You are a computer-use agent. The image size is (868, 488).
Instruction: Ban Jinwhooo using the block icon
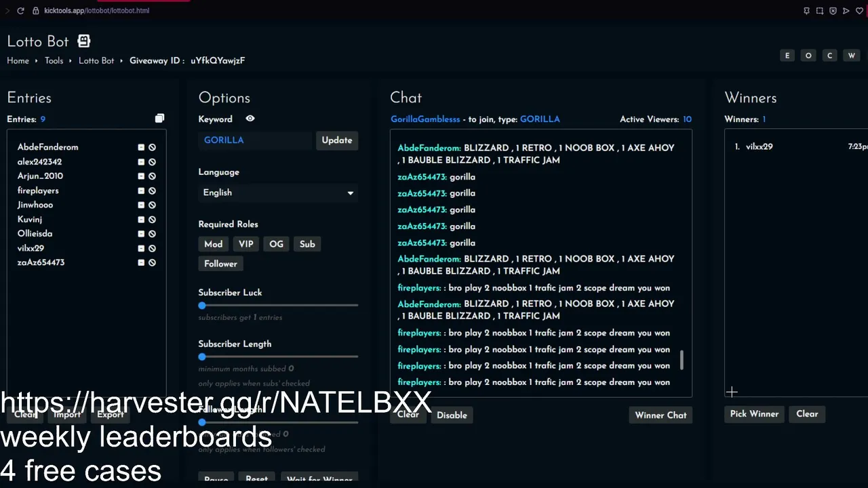(x=152, y=205)
